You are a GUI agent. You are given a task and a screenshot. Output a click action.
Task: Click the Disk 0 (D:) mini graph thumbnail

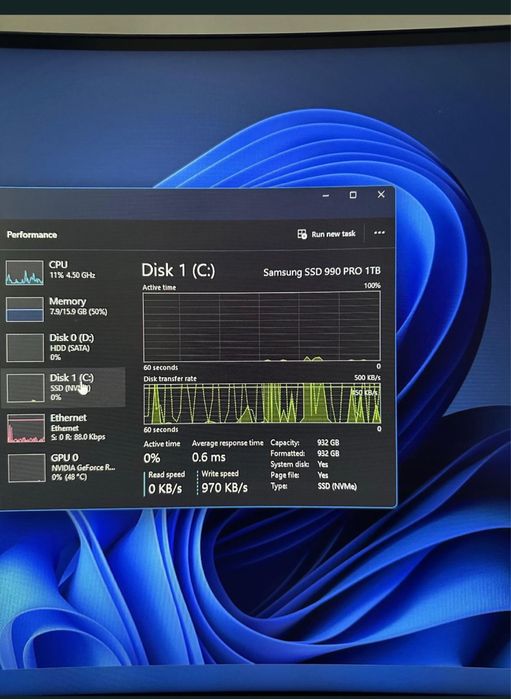pos(25,348)
